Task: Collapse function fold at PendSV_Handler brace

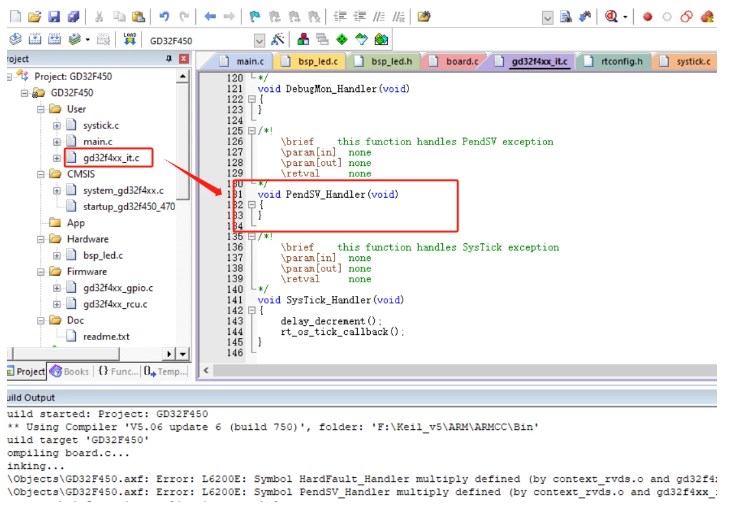Action: pyautogui.click(x=250, y=204)
